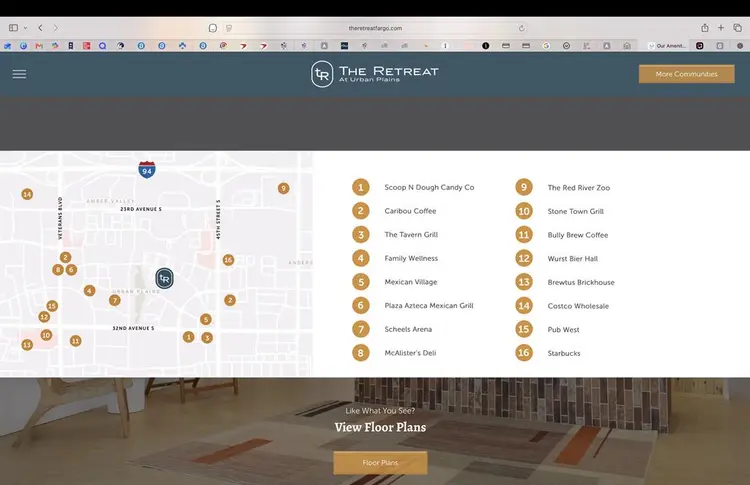The height and width of the screenshot is (485, 750).
Task: Click the More Communities button
Action: (686, 74)
